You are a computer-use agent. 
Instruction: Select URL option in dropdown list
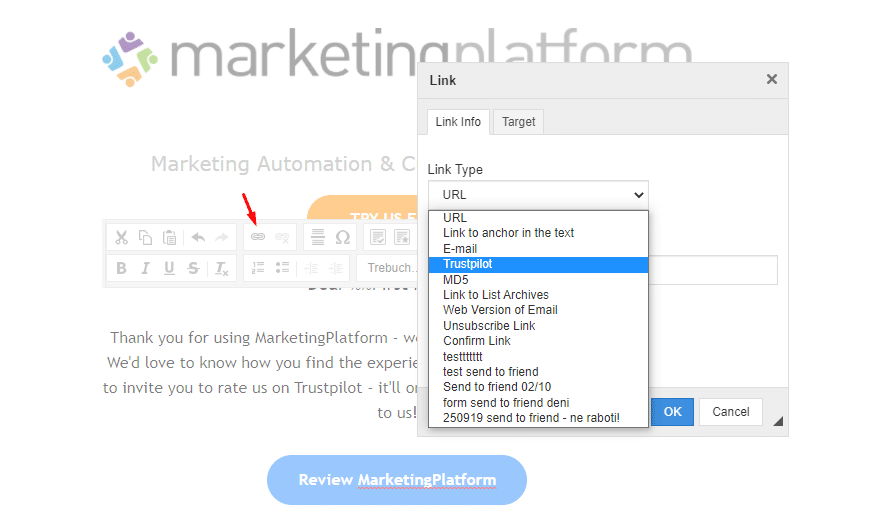[538, 218]
